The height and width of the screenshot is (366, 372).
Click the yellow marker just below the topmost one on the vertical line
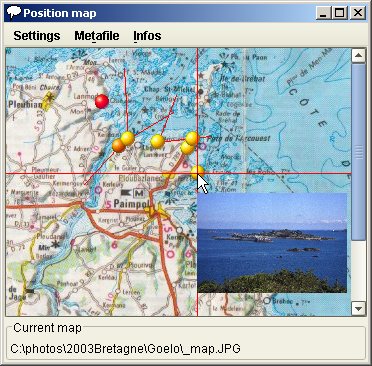tap(187, 148)
